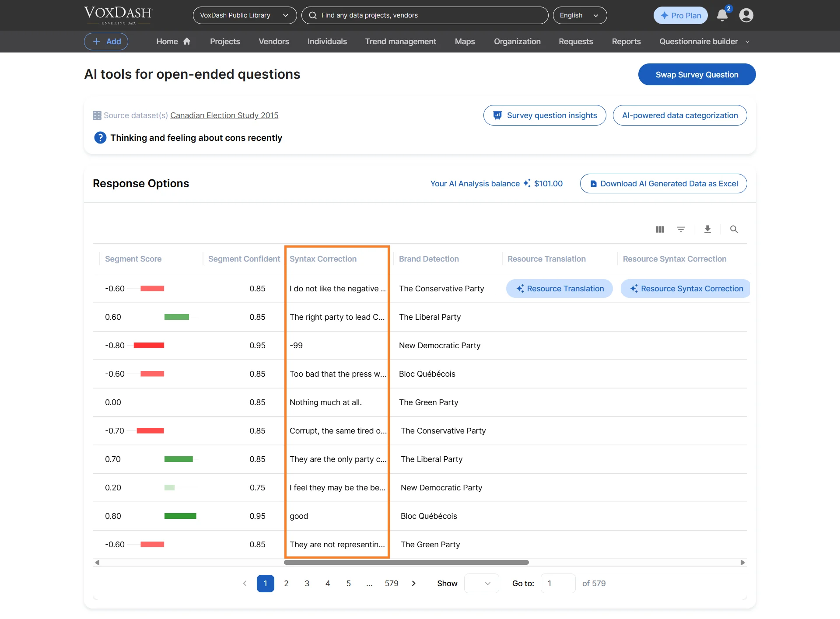Image resolution: width=840 pixels, height=619 pixels.
Task: Open the user profile avatar menu
Action: [x=746, y=15]
